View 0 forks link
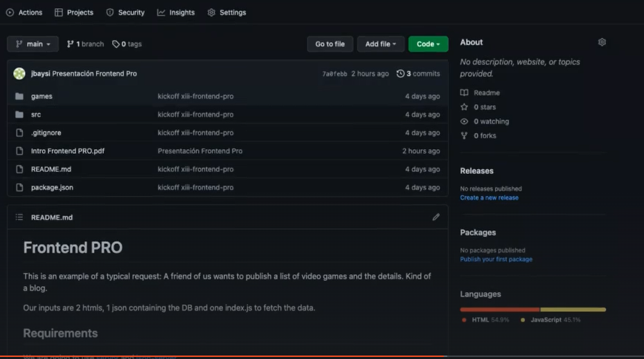Viewport: 644px width, 359px height. point(485,136)
